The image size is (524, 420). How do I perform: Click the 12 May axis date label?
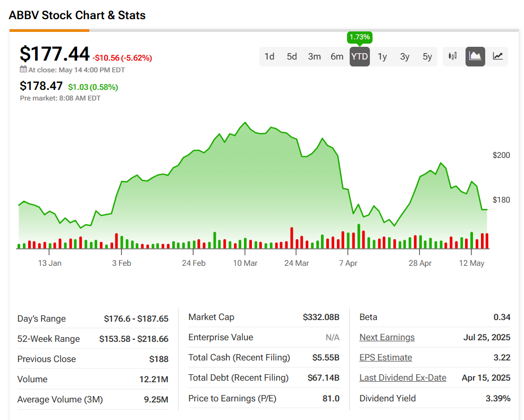[471, 263]
